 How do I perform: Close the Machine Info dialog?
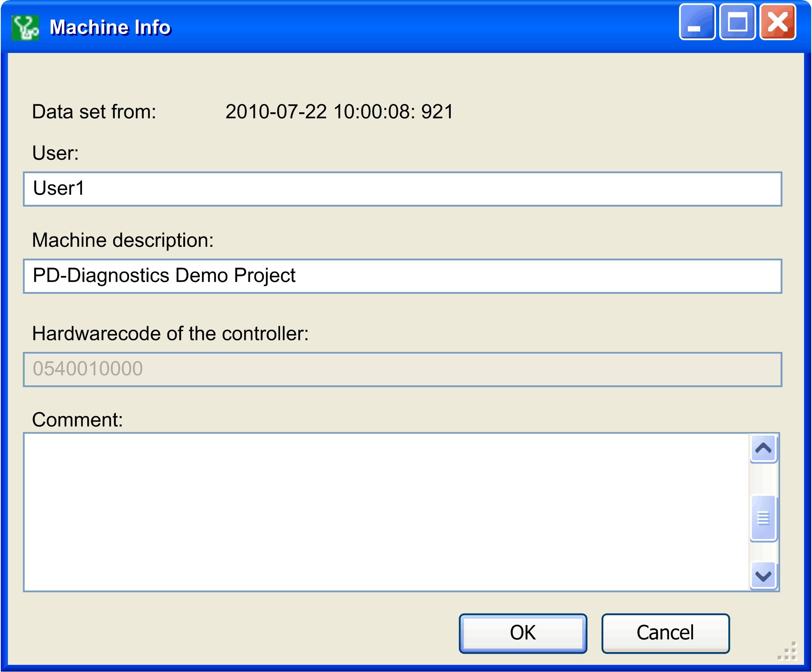777,22
